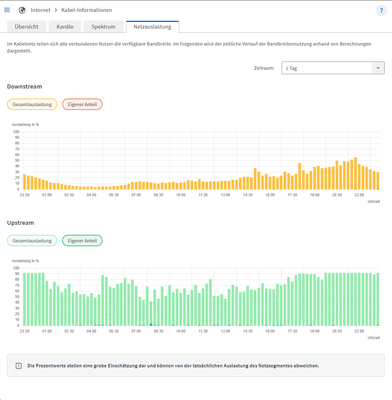The image size is (392, 400).
Task: Click the Downstream 'Auslastung in %' axis title
Action: coord(25,125)
